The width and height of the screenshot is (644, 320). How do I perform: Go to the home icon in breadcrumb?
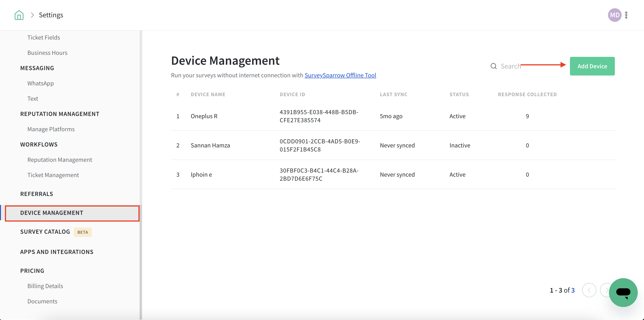pos(19,15)
